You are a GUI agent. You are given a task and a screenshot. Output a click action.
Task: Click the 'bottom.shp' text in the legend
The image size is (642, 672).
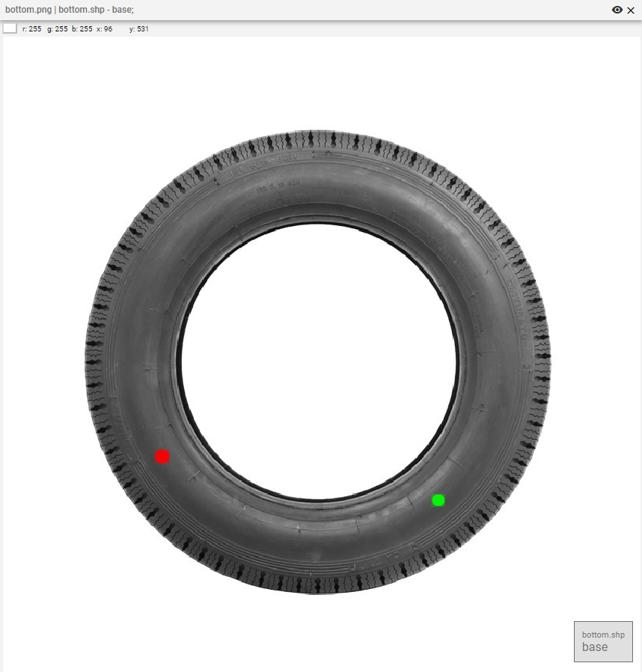click(x=603, y=635)
